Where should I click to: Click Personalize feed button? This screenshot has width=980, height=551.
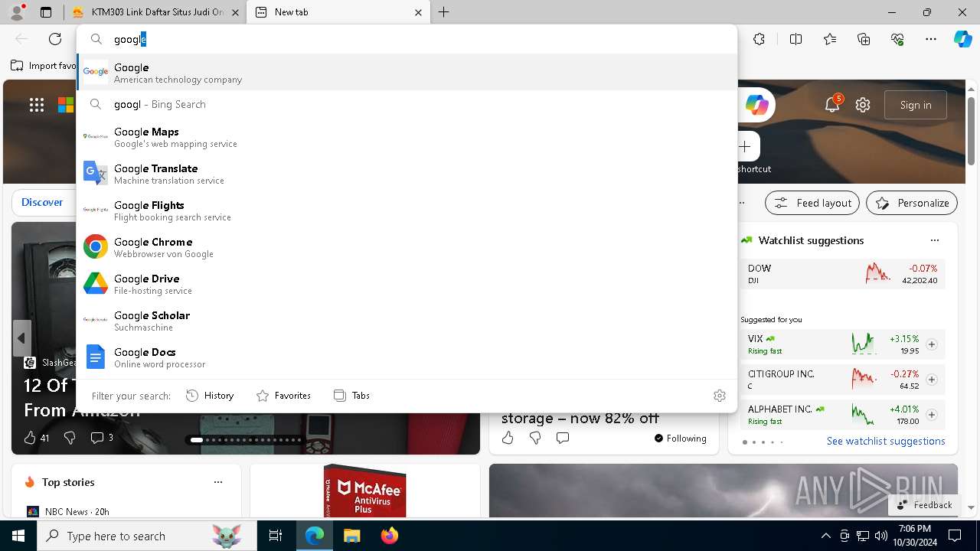click(x=912, y=203)
